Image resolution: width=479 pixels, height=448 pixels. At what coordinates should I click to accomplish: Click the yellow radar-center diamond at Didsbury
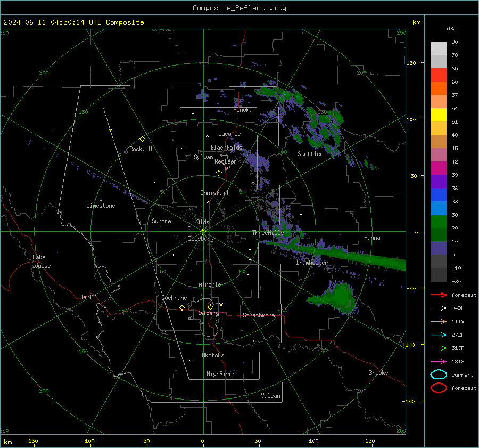pos(203,232)
